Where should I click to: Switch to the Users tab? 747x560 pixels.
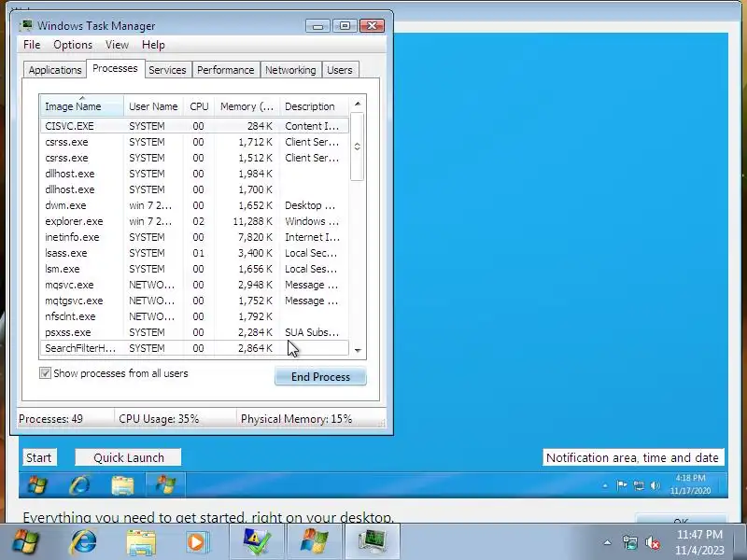[340, 70]
